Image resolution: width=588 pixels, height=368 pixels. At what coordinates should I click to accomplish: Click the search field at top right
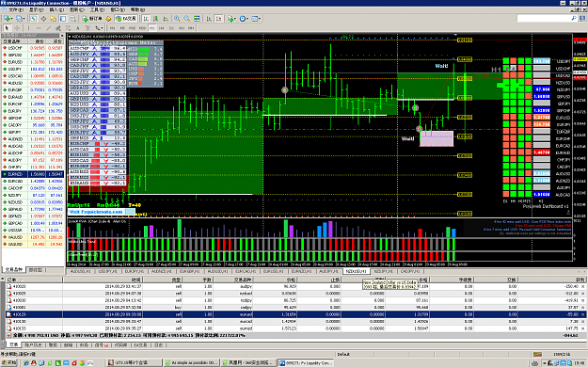(547, 18)
